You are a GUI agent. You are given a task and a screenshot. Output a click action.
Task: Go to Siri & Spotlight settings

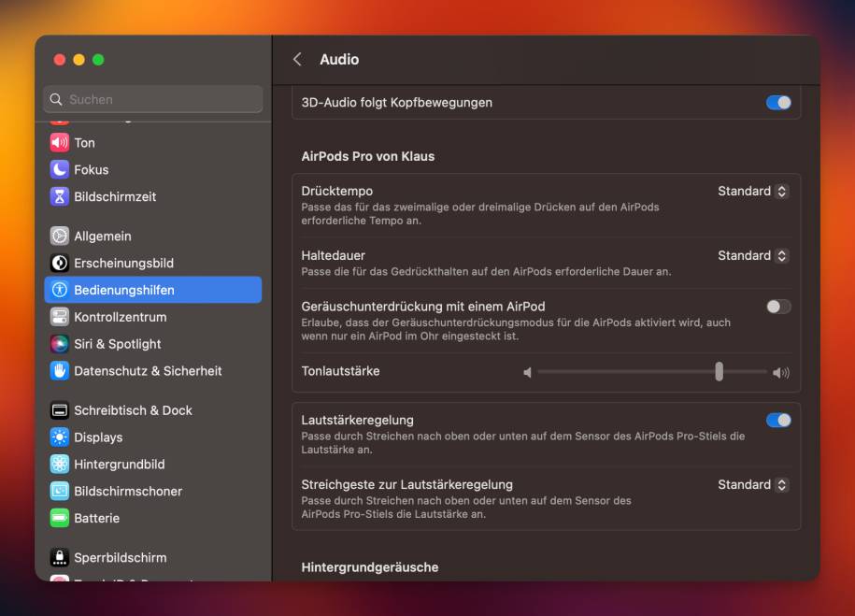coord(152,344)
